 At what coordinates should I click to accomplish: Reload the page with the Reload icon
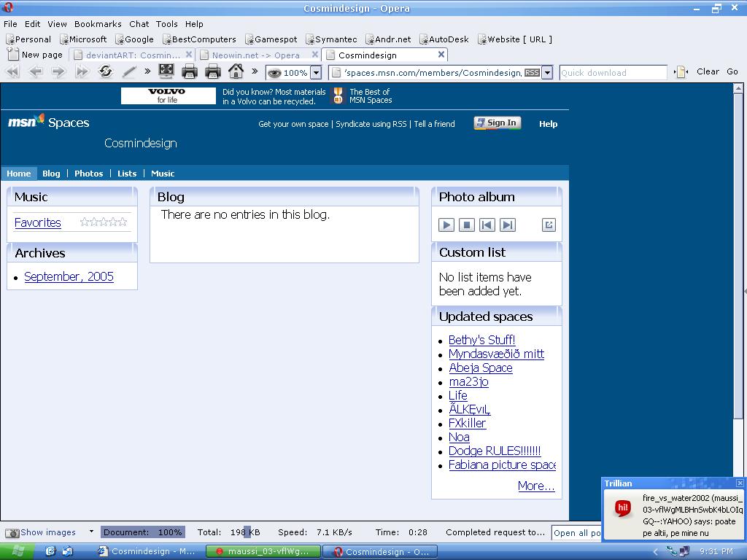point(105,71)
